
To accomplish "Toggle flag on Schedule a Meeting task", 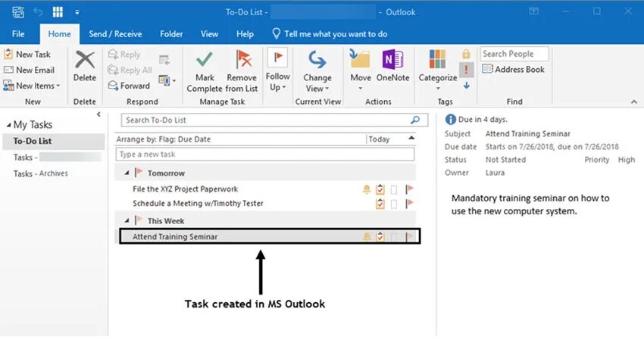I will [x=409, y=204].
